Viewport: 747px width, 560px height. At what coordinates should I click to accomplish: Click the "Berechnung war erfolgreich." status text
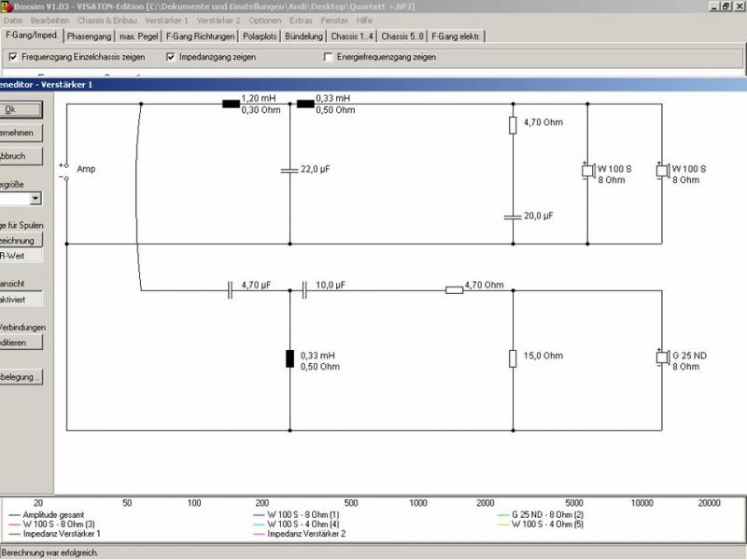pos(50,553)
